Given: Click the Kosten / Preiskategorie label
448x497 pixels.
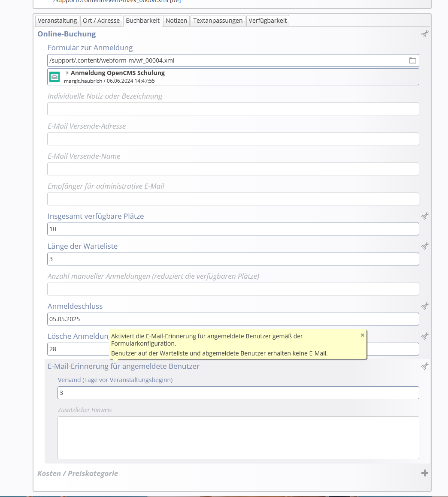Looking at the screenshot, I should (78, 473).
